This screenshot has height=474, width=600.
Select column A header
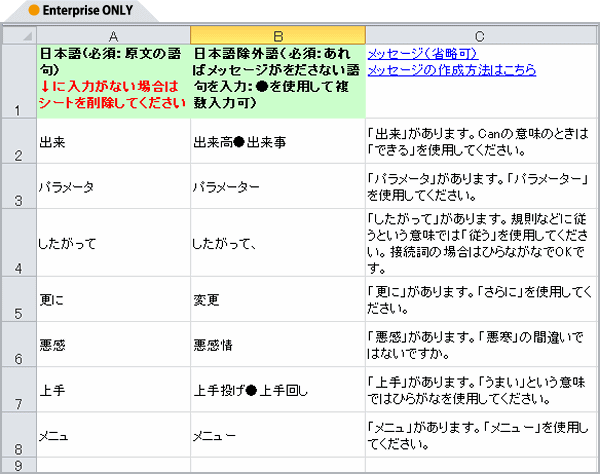pos(113,36)
